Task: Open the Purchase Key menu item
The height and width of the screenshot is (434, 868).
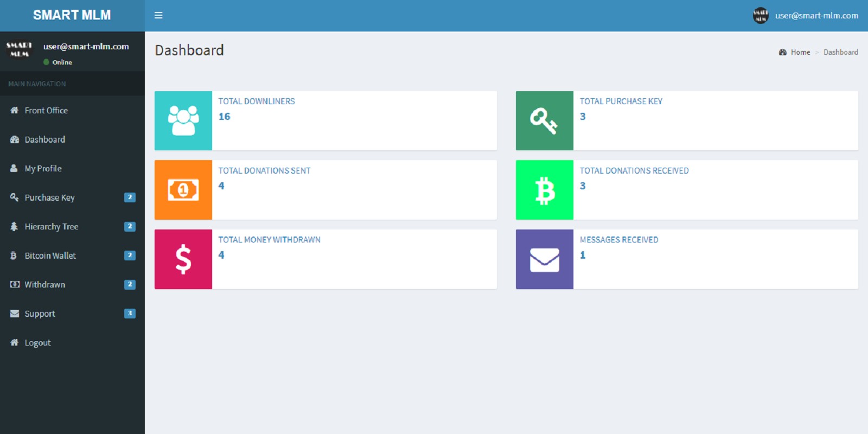Action: tap(72, 197)
